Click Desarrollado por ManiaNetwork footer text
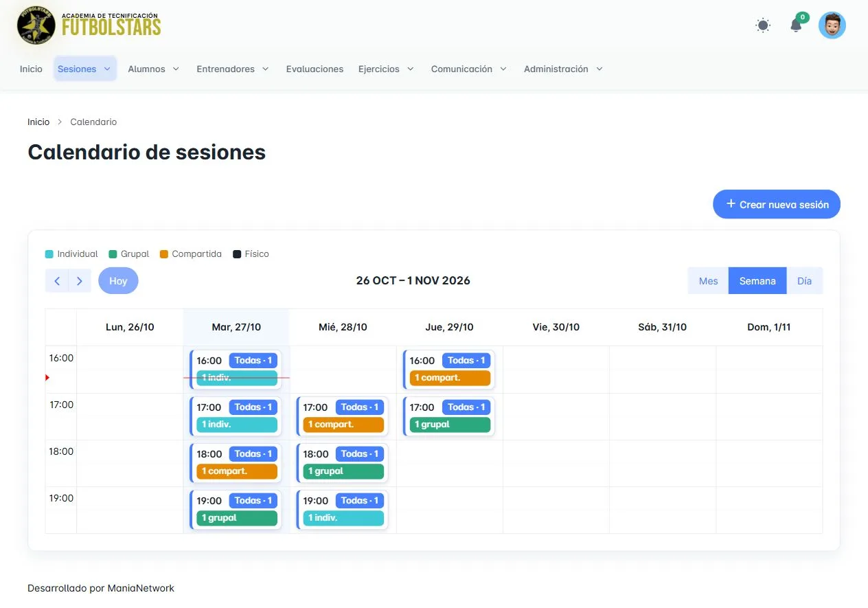 point(101,588)
